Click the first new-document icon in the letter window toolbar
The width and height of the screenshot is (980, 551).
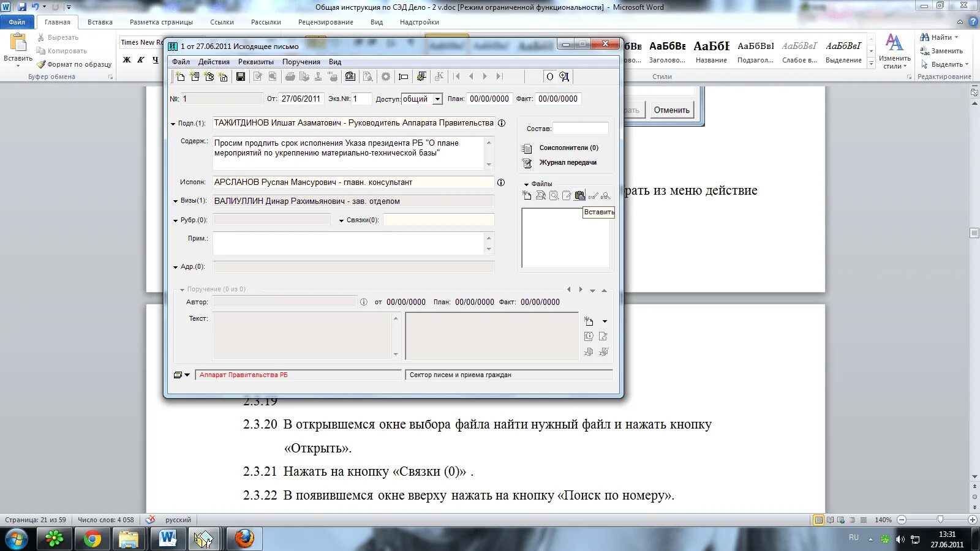pos(180,77)
